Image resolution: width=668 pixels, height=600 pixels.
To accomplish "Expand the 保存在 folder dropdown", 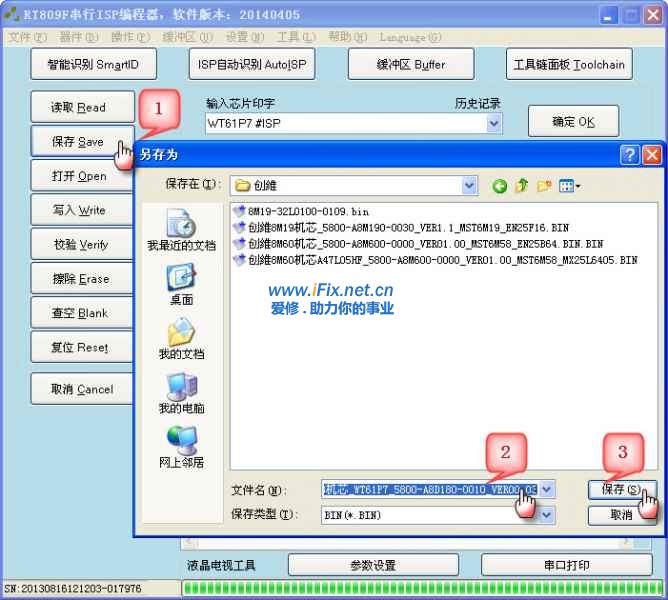I will 469,185.
